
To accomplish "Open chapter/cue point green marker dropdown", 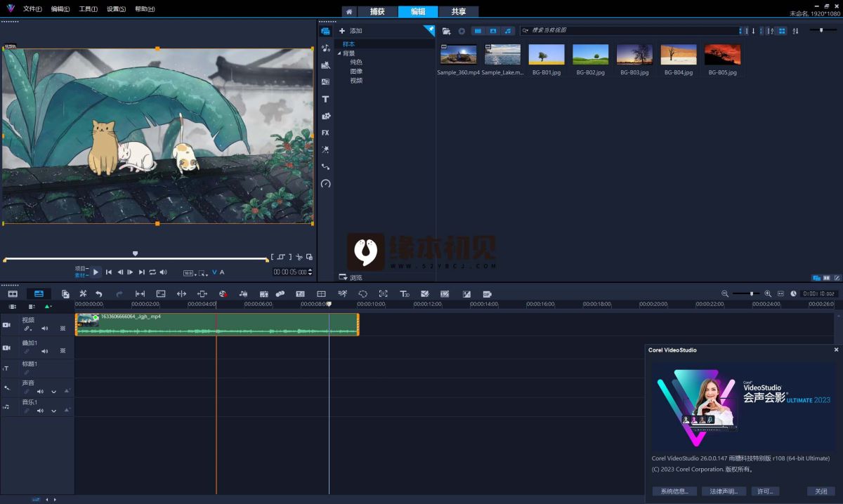I will [48, 307].
